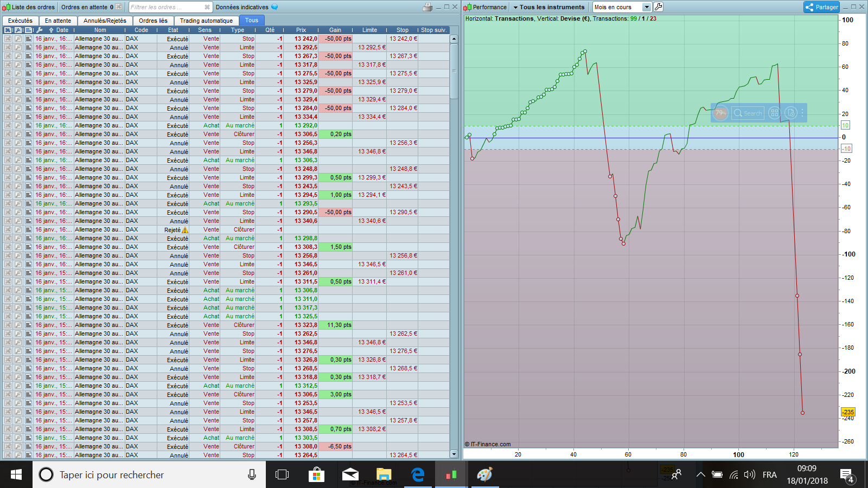The width and height of the screenshot is (868, 488).
Task: Select the Tous tab
Action: [252, 21]
